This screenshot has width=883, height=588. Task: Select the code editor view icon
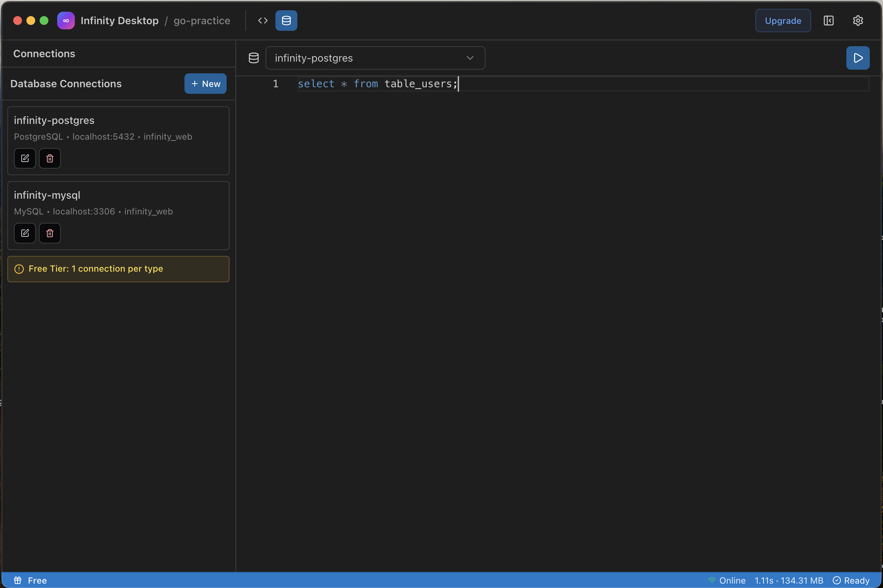pyautogui.click(x=263, y=20)
